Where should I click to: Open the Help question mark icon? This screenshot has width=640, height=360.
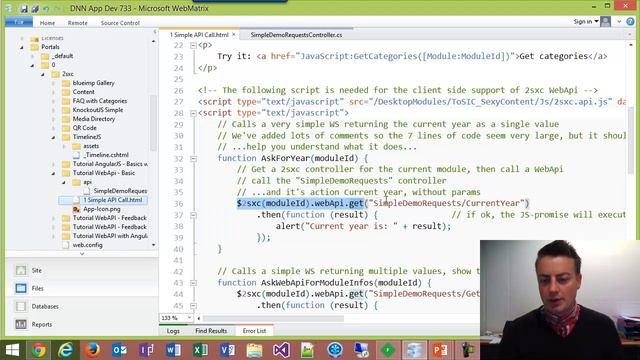[631, 22]
